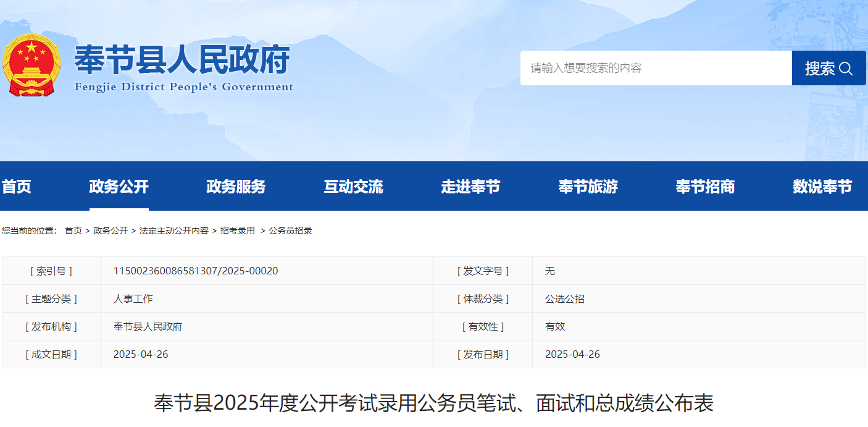
Task: Click the [ 发布日期 ] label cell
Action: [483, 354]
